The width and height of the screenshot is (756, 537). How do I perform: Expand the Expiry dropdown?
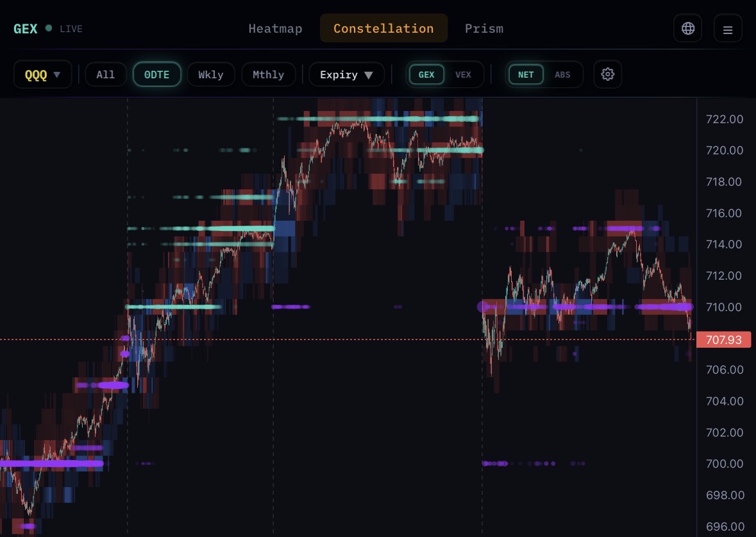click(x=347, y=75)
